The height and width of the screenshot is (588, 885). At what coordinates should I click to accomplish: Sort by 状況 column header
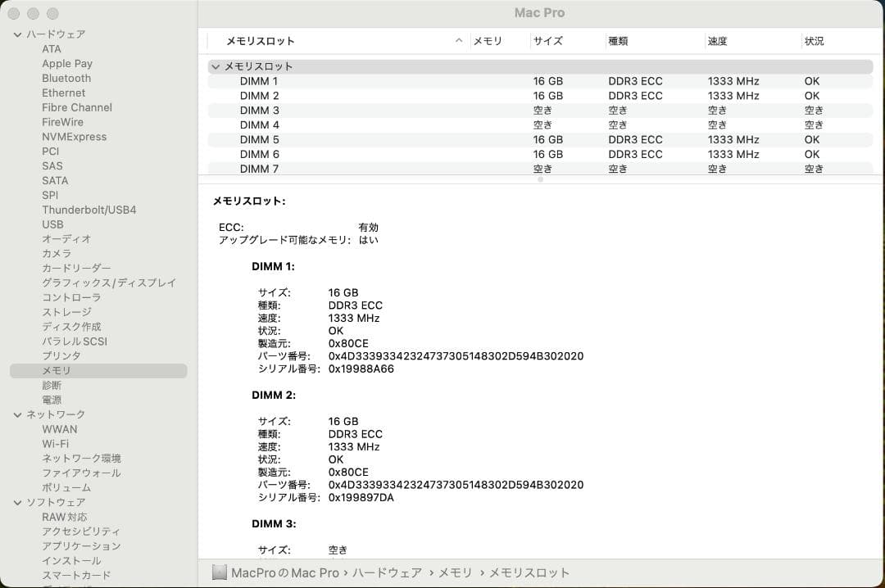pos(814,41)
